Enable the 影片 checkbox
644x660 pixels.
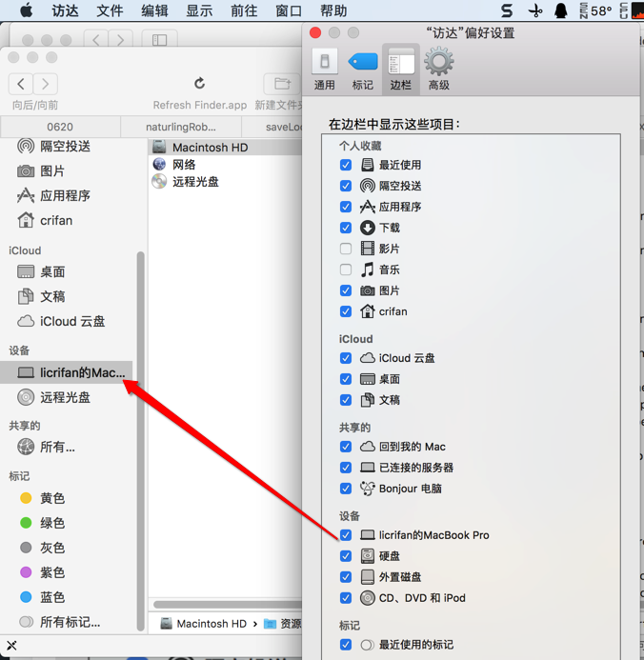coord(346,249)
